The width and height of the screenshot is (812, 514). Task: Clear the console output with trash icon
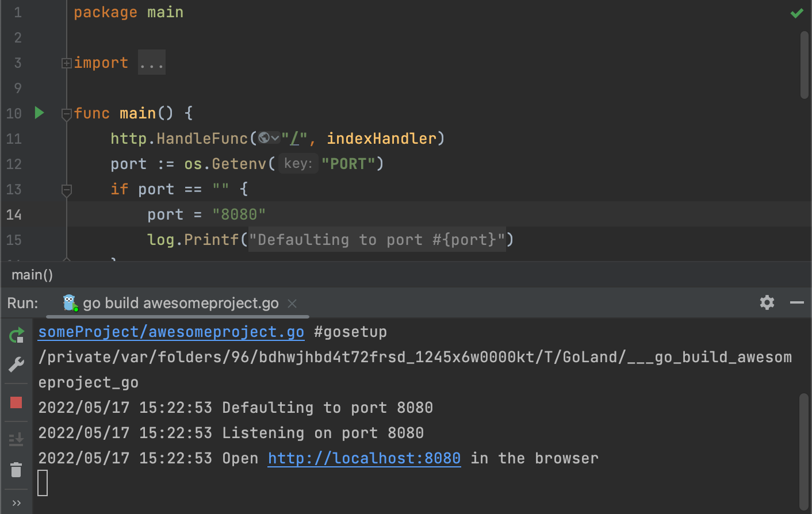click(x=16, y=470)
